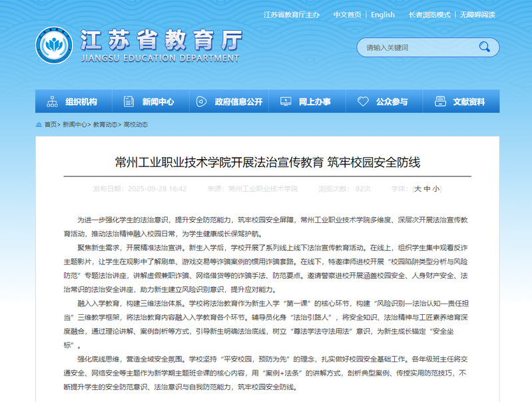532x402 pixels.
Task: Click the 文献资料 book icon
Action: click(440, 102)
